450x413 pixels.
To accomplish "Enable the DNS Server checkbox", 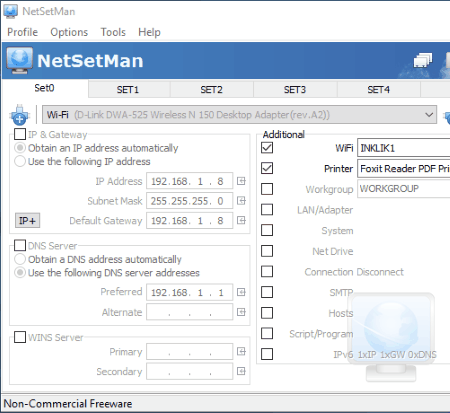I will tap(20, 245).
